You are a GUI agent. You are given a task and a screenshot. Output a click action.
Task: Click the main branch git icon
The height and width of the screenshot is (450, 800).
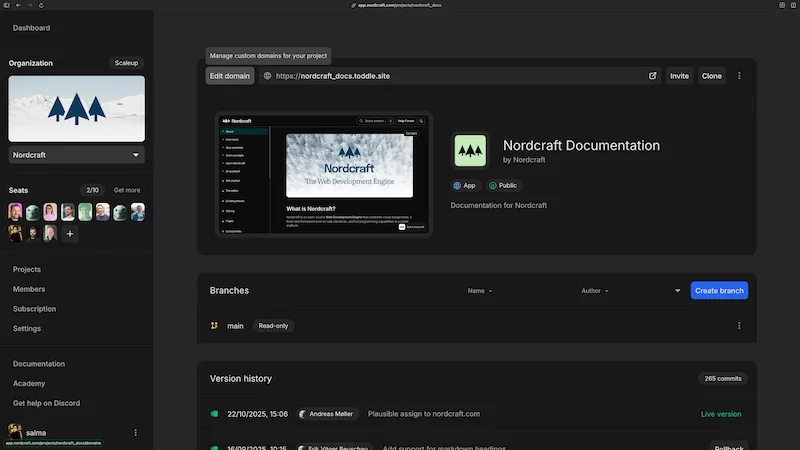point(214,326)
